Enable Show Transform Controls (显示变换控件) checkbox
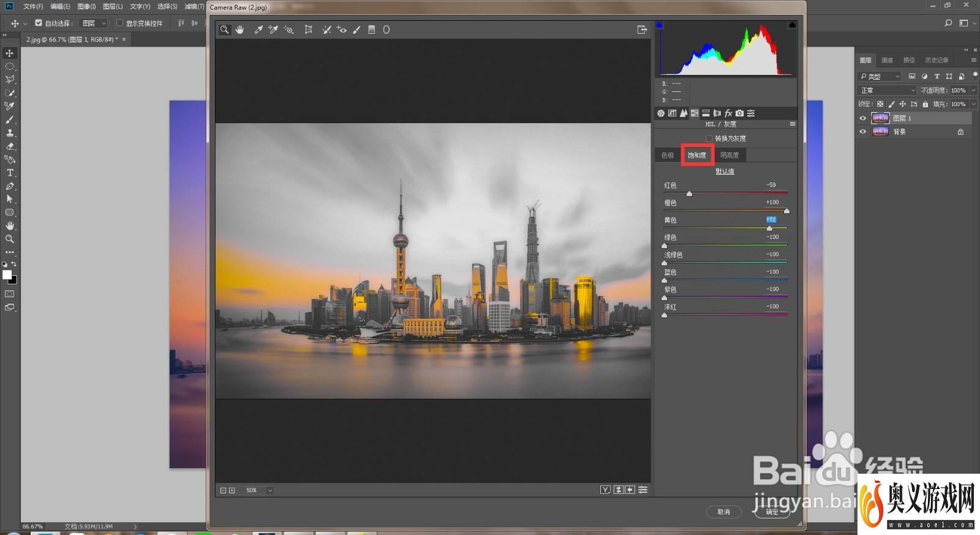The height and width of the screenshot is (535, 980). pos(119,23)
